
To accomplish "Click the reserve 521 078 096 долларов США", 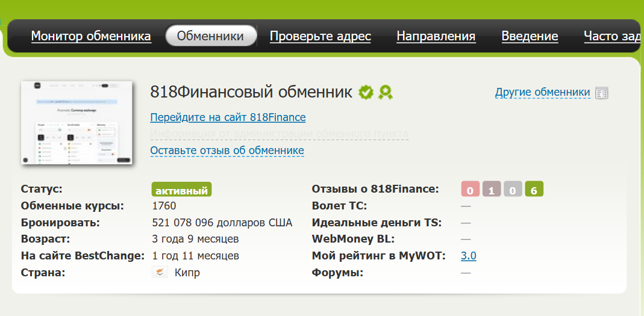I will pos(222,223).
